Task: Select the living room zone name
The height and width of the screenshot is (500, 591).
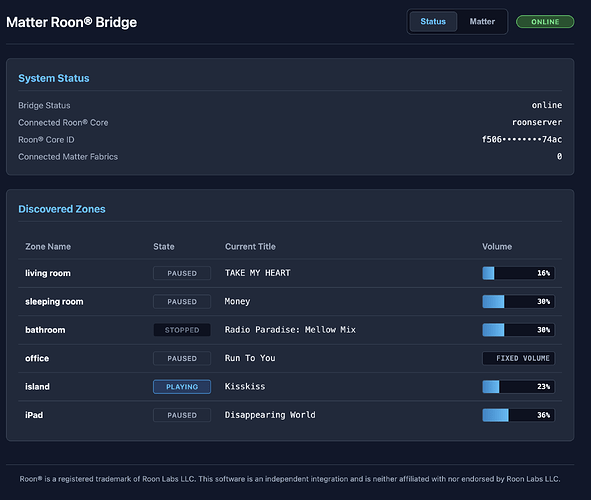Action: (48, 273)
